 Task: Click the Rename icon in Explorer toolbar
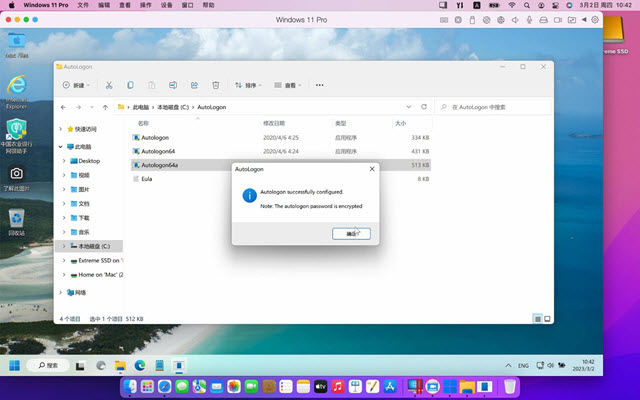coord(173,85)
